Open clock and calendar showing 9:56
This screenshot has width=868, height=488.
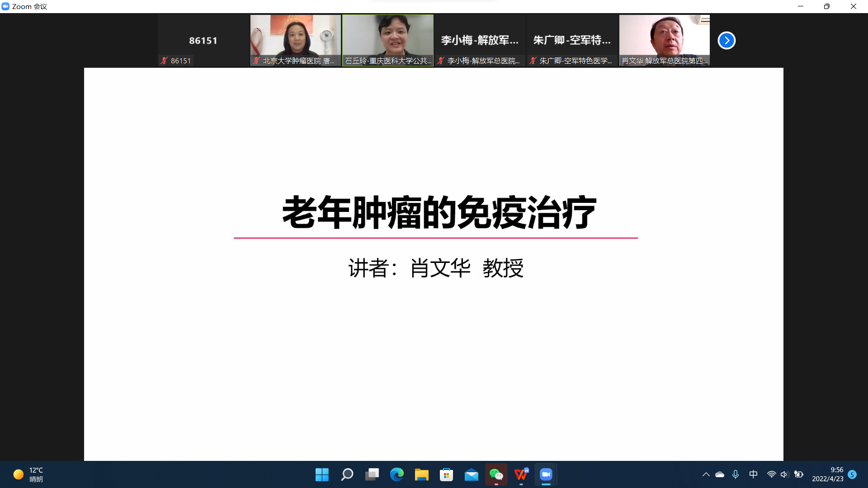[x=827, y=474]
